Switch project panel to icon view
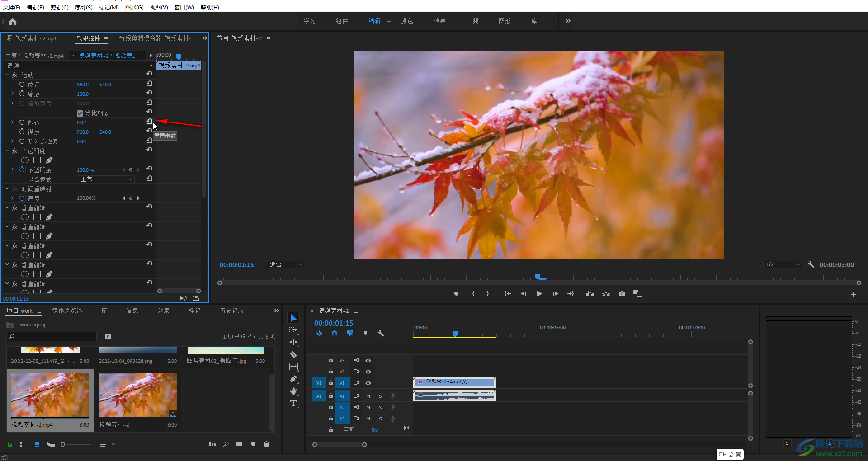Image resolution: width=868 pixels, height=461 pixels. click(x=37, y=444)
